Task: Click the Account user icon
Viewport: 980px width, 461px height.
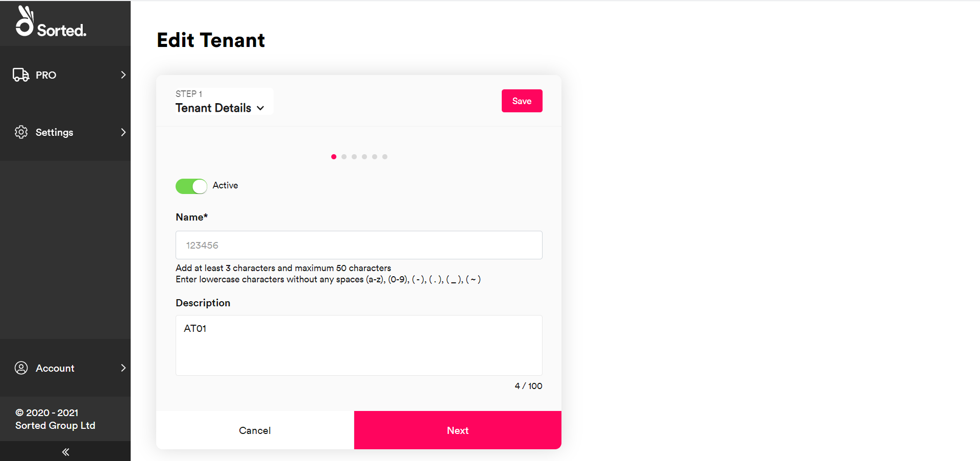Action: click(x=21, y=368)
